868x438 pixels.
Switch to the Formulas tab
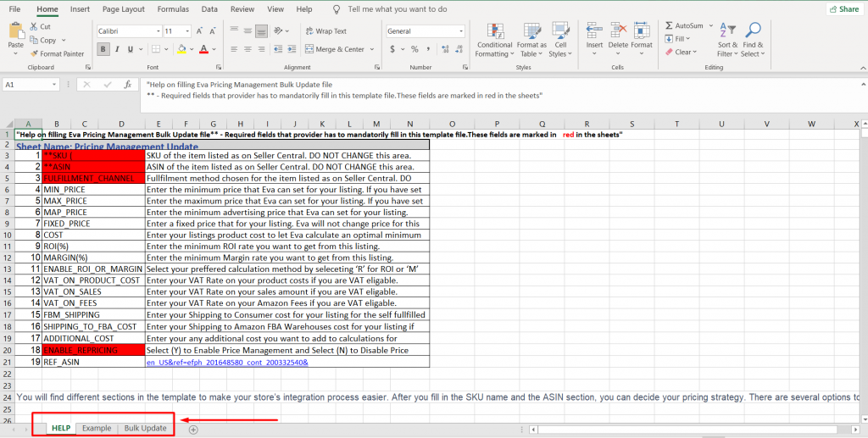pyautogui.click(x=173, y=8)
